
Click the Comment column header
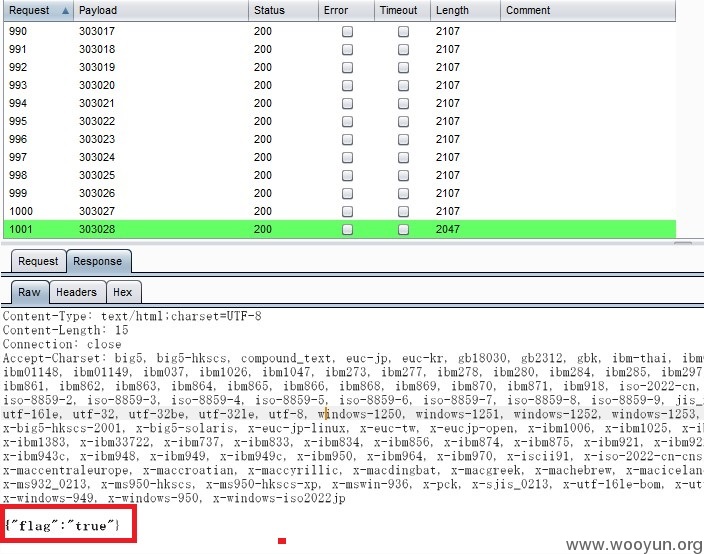tap(588, 10)
